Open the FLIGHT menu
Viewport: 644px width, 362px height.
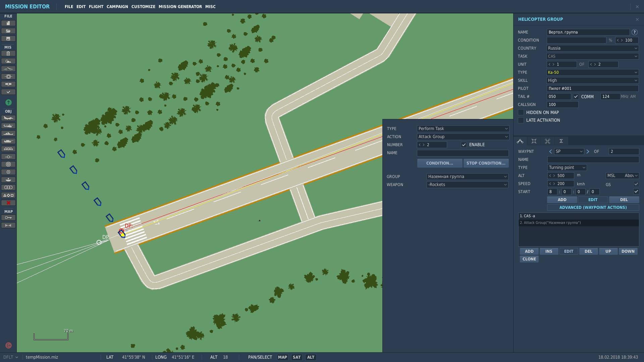point(96,7)
